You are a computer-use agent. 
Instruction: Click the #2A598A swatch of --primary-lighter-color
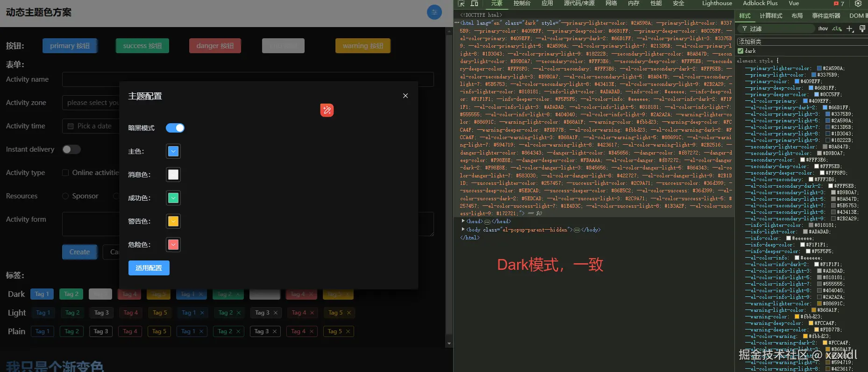tap(819, 68)
